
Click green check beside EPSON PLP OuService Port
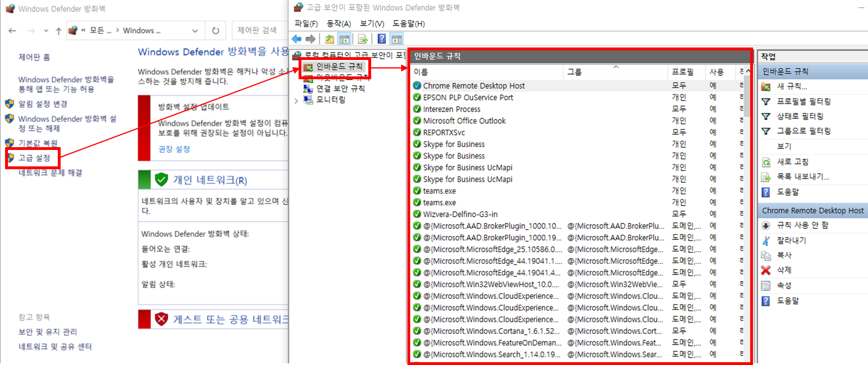tap(418, 97)
